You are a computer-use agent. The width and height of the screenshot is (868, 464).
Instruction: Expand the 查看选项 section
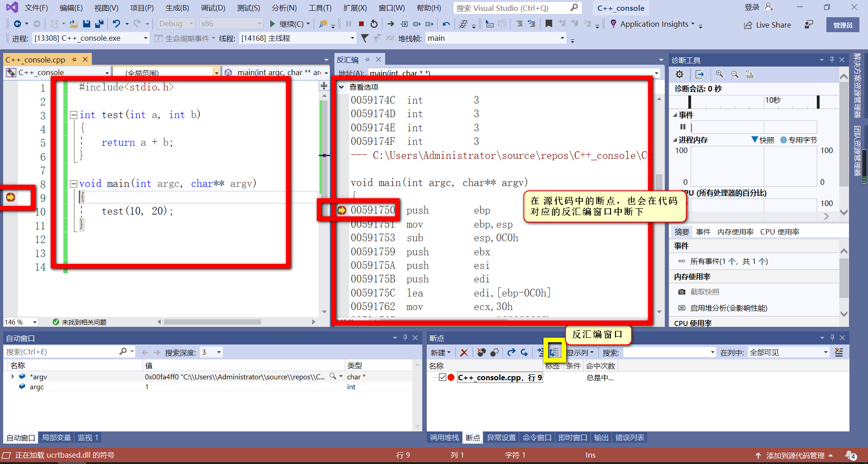click(x=342, y=87)
